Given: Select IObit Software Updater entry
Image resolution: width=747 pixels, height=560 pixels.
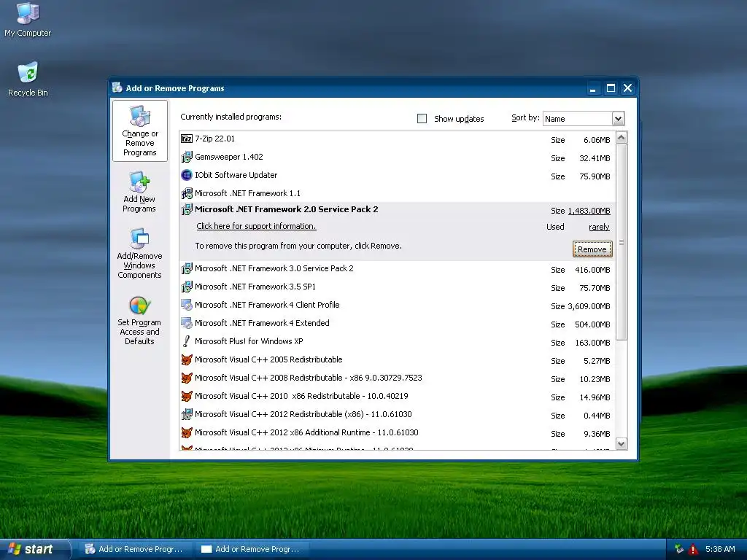Looking at the screenshot, I should pyautogui.click(x=398, y=175).
